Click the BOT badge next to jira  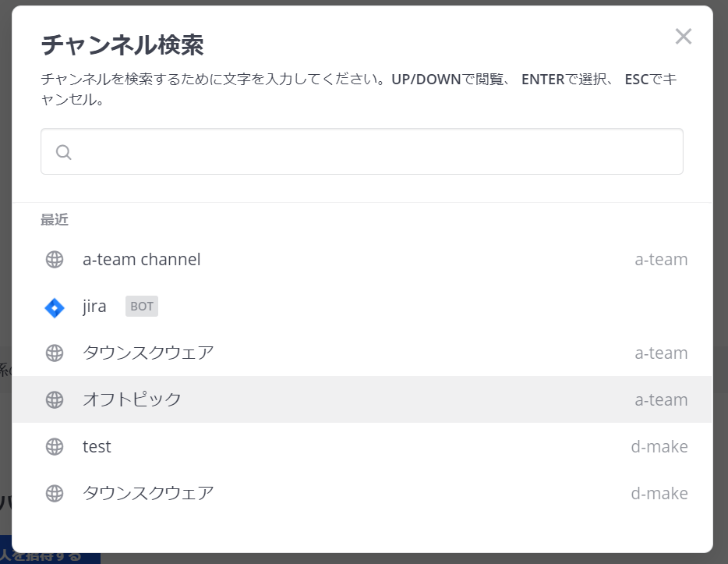142,306
